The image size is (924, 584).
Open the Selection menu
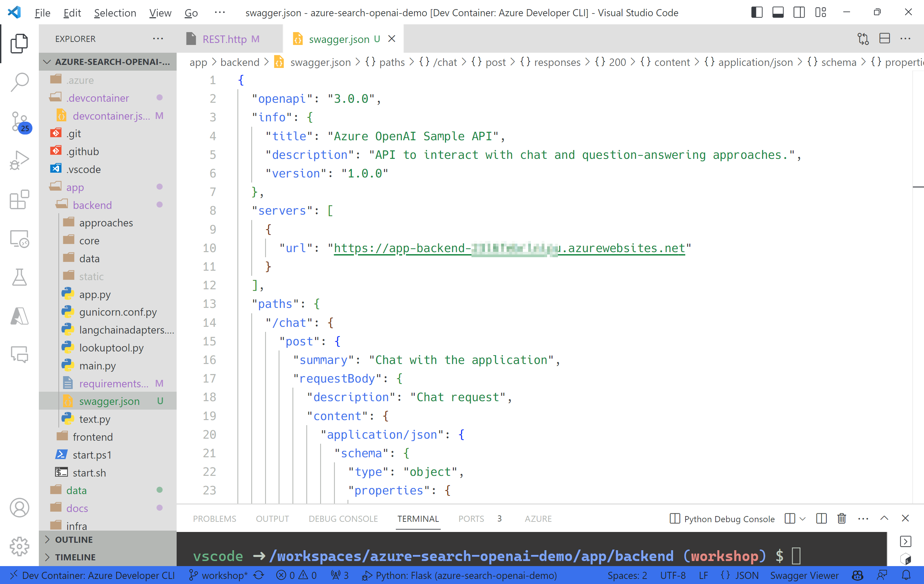(x=115, y=13)
